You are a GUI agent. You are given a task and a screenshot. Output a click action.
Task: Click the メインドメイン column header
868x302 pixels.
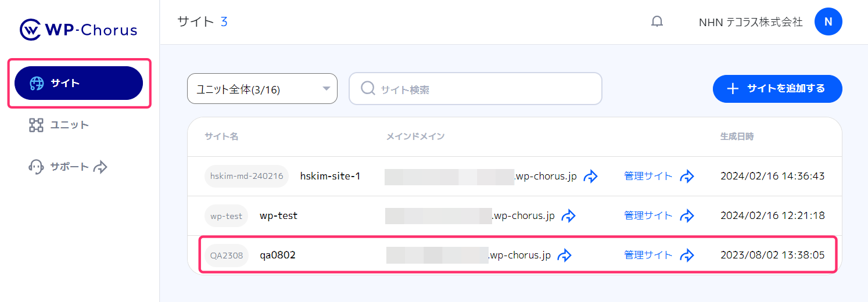pos(415,136)
